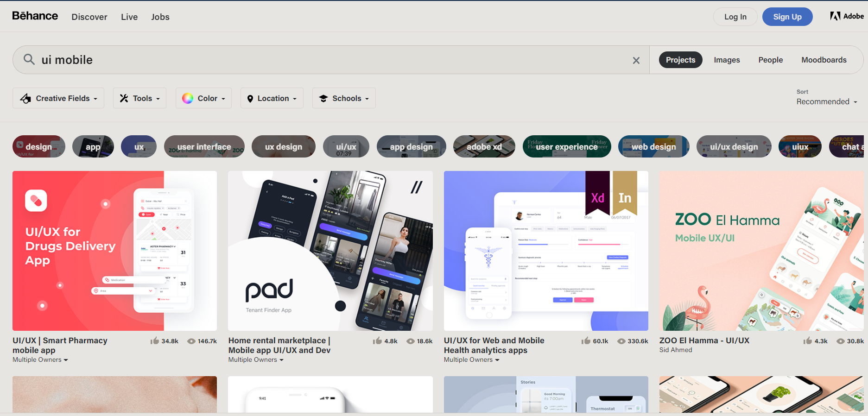Open UI/UX for Drugs Delivery App thumbnail
The height and width of the screenshot is (416, 868).
coord(114,251)
